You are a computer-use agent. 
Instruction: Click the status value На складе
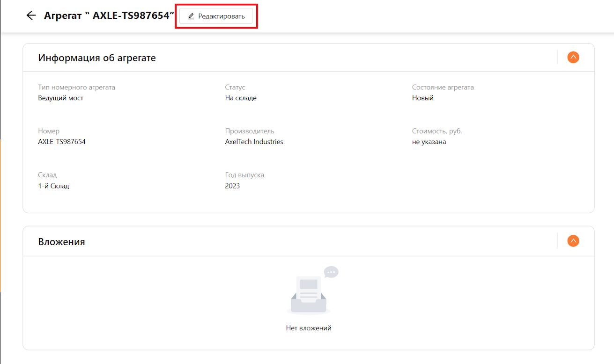pos(241,98)
